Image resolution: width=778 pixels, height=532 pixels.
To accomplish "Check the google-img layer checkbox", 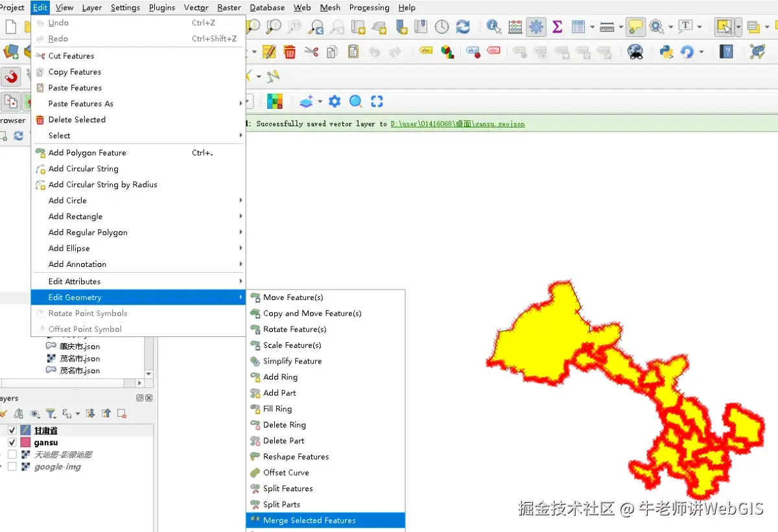I will click(x=12, y=467).
